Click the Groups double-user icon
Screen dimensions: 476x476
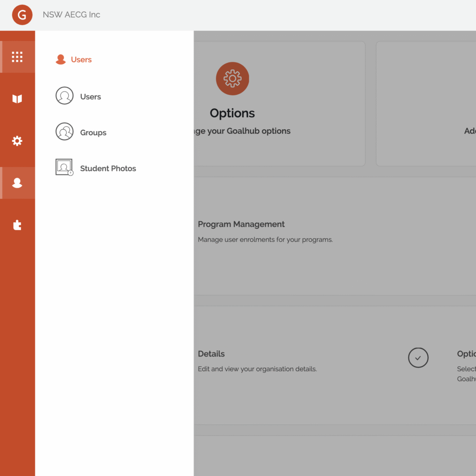(64, 132)
